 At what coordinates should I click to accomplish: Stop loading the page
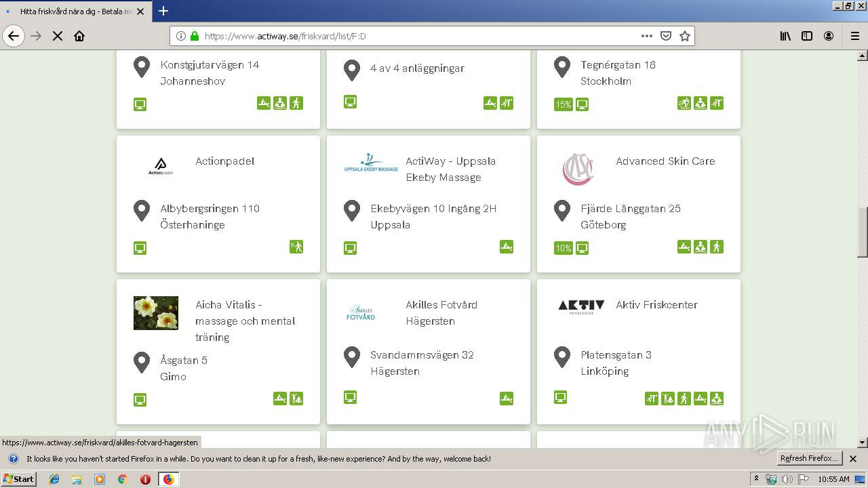point(58,36)
